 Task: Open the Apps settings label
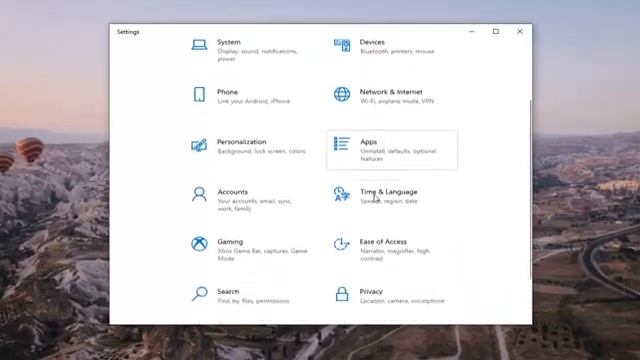(369, 142)
